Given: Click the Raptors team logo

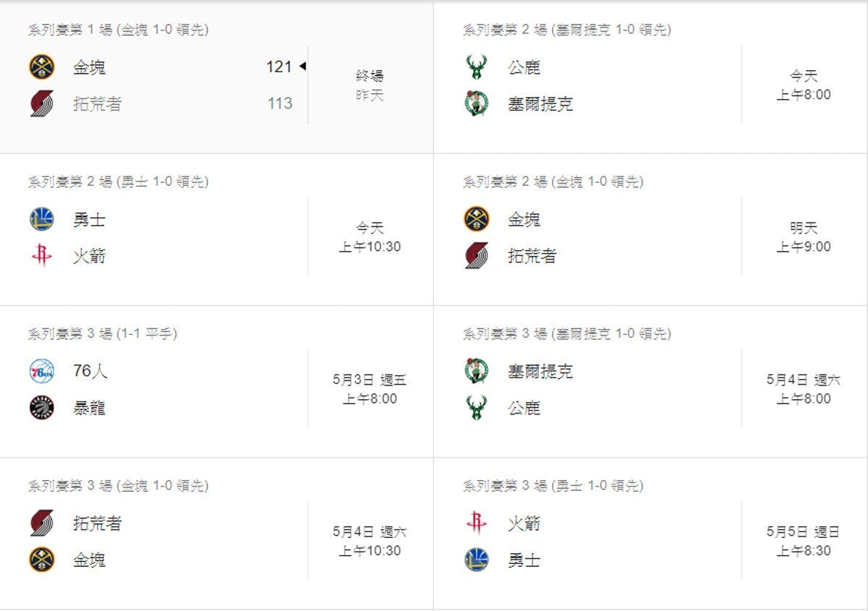Looking at the screenshot, I should pos(42,409).
